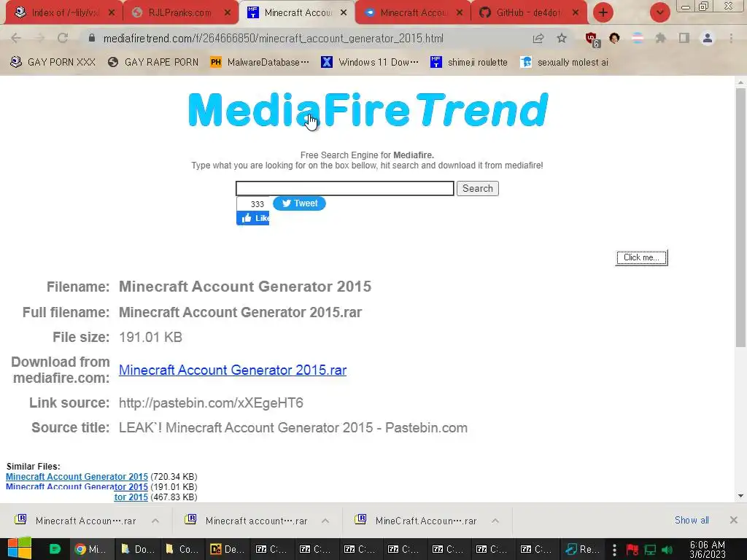Open the Windows Start button
Image resolution: width=747 pixels, height=560 pixels.
(x=20, y=549)
